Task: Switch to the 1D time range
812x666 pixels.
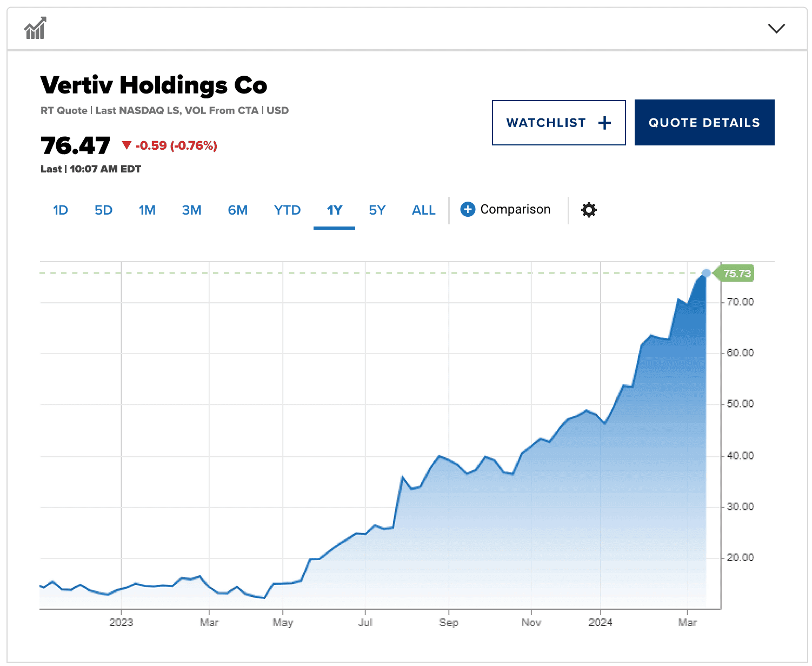Action: click(61, 210)
